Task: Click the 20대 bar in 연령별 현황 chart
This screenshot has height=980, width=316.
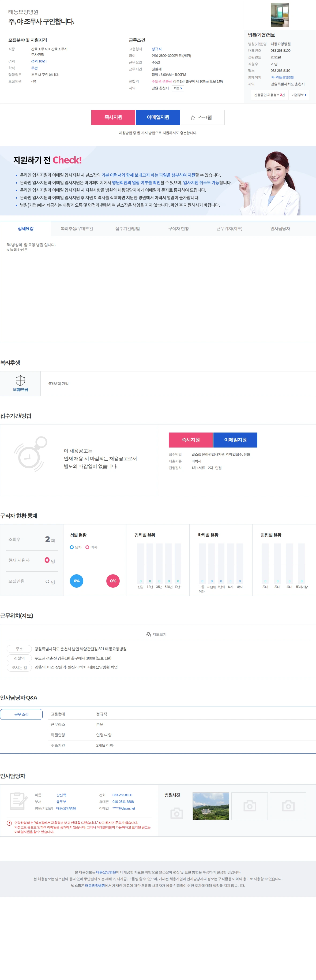Action: pyautogui.click(x=265, y=563)
